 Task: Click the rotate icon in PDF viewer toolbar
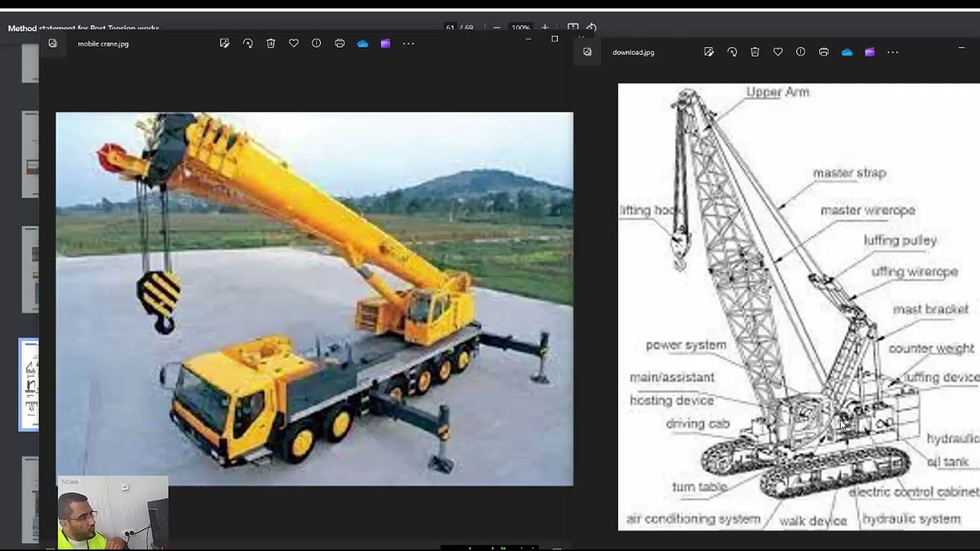[x=591, y=28]
